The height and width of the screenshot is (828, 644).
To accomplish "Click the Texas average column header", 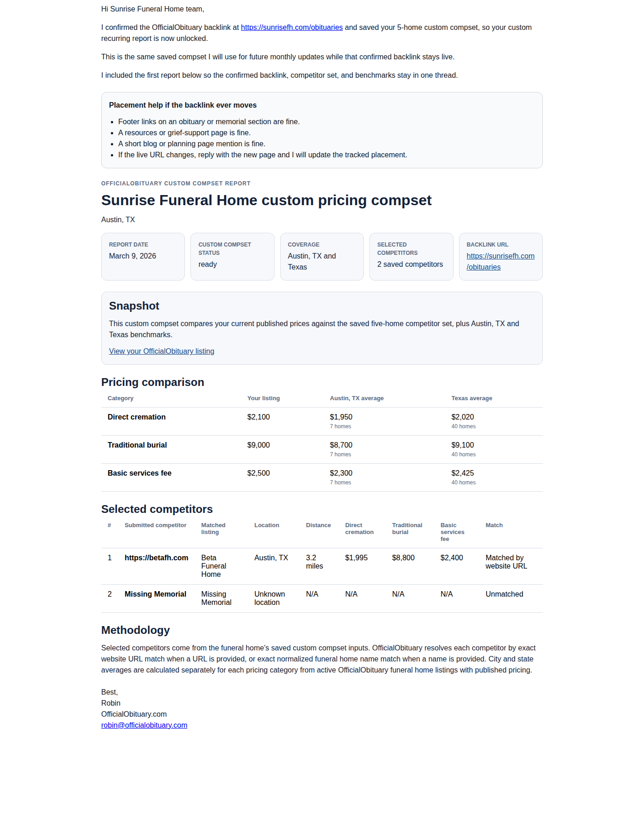I will 471,398.
